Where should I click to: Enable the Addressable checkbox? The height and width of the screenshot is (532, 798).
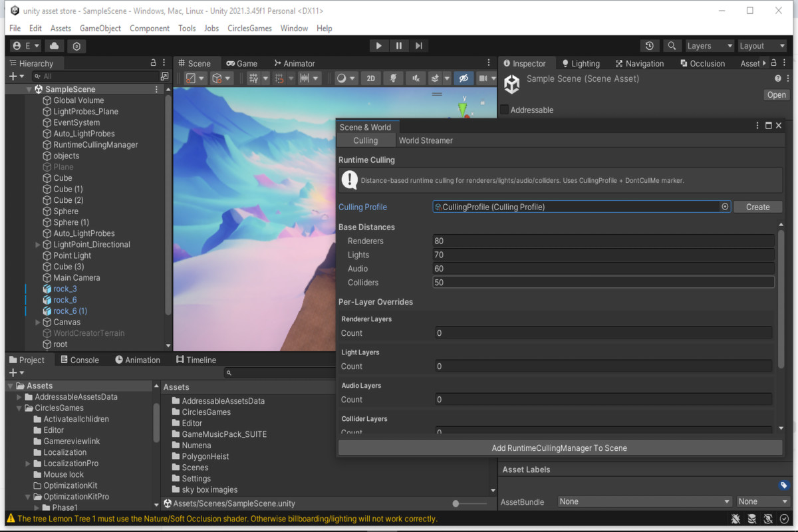pyautogui.click(x=504, y=110)
